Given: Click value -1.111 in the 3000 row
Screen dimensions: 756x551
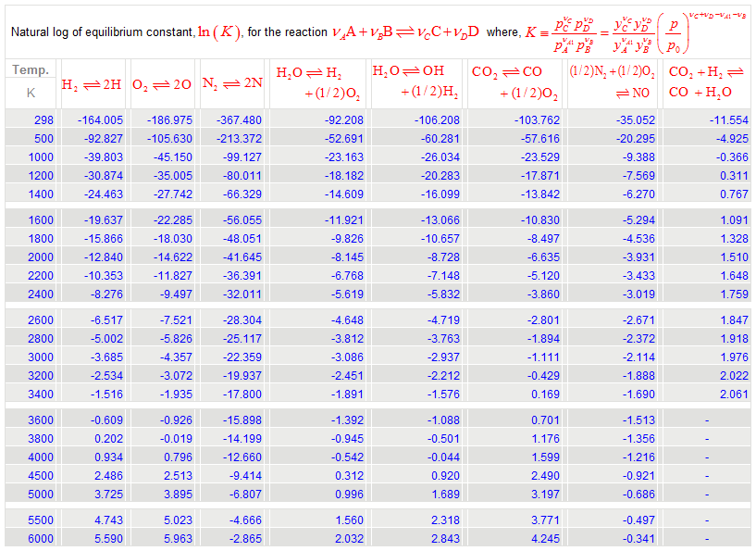Looking at the screenshot, I should [543, 357].
